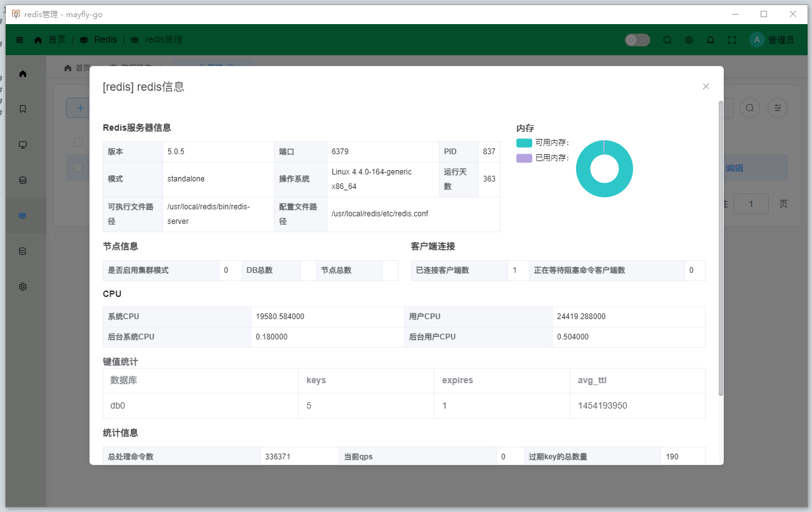Click the uptime days value 363
The height and width of the screenshot is (512, 812).
pos(489,179)
